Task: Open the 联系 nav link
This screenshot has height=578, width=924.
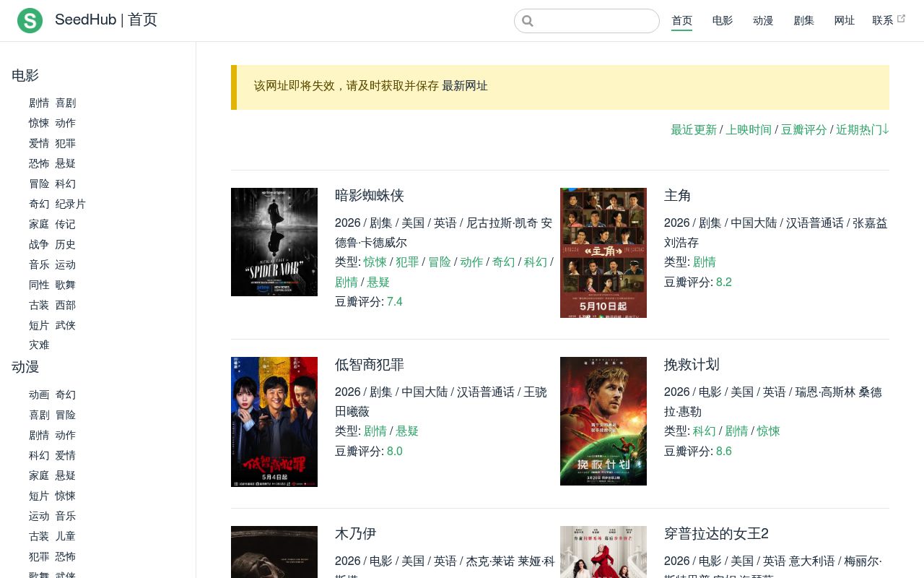Action: click(x=883, y=20)
